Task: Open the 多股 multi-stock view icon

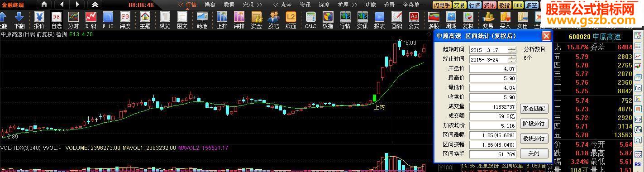Action: (x=434, y=20)
